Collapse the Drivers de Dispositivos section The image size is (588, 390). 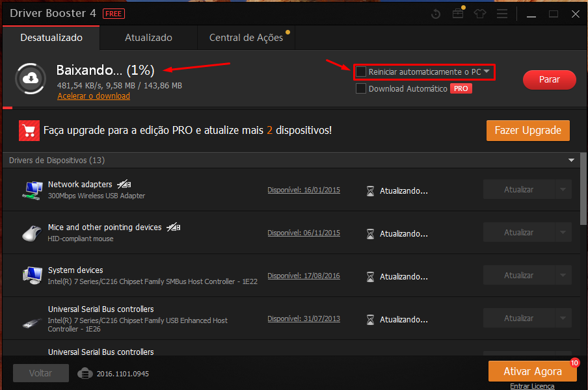[x=571, y=161]
